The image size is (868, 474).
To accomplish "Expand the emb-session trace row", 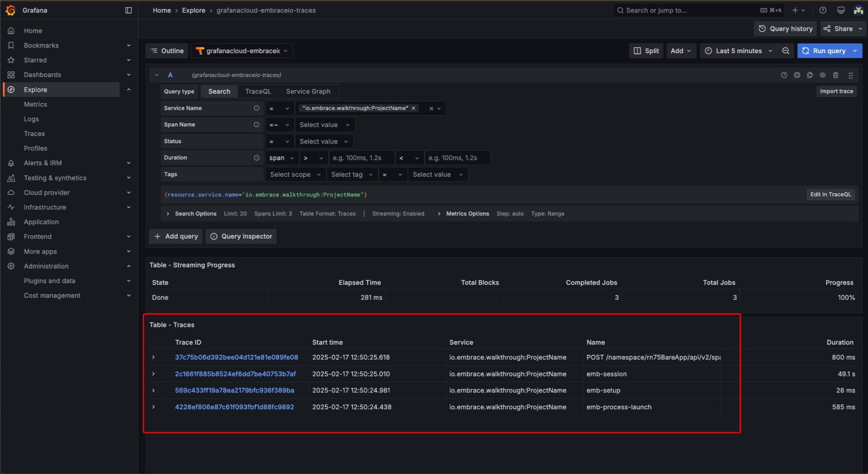I will 153,374.
